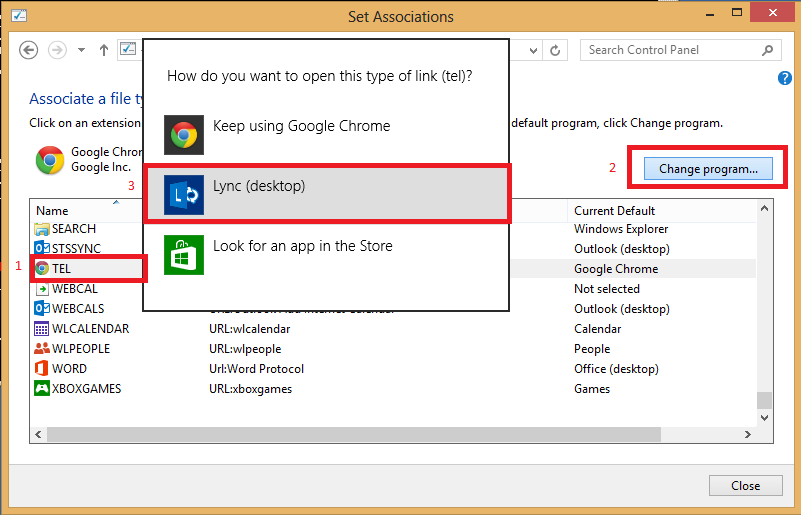Click the URL:wlcalendar description
Image resolution: width=801 pixels, height=515 pixels.
[x=250, y=329]
